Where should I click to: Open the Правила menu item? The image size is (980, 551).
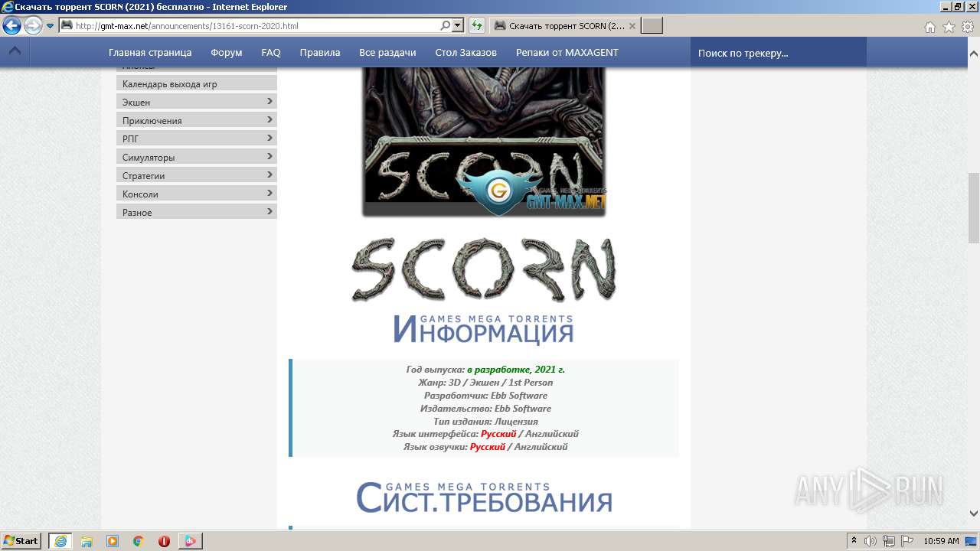320,53
